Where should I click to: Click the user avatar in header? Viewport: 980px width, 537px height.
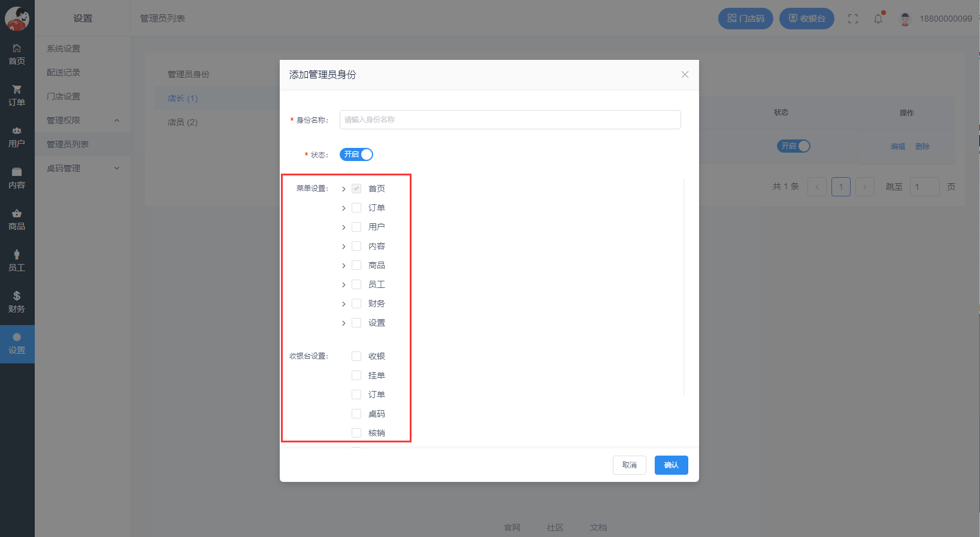pyautogui.click(x=905, y=19)
